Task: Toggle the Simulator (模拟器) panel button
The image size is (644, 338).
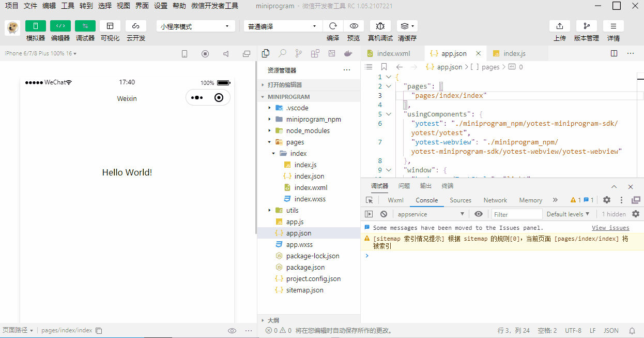Action: 36,26
